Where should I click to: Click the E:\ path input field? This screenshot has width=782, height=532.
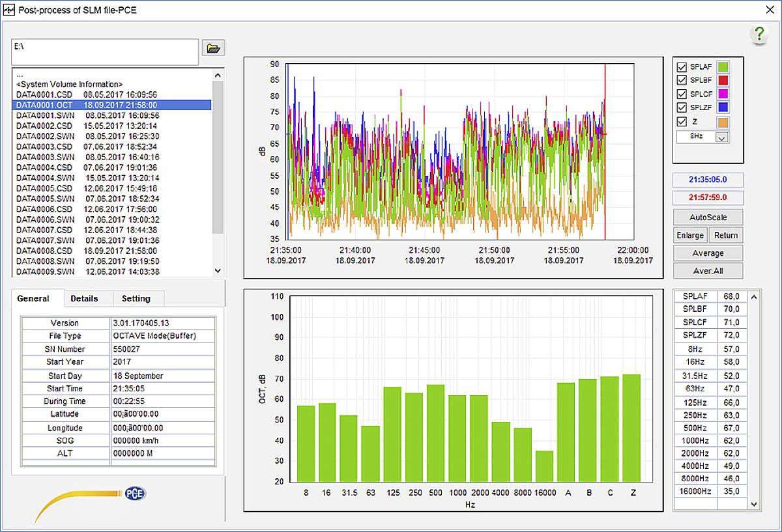click(104, 51)
